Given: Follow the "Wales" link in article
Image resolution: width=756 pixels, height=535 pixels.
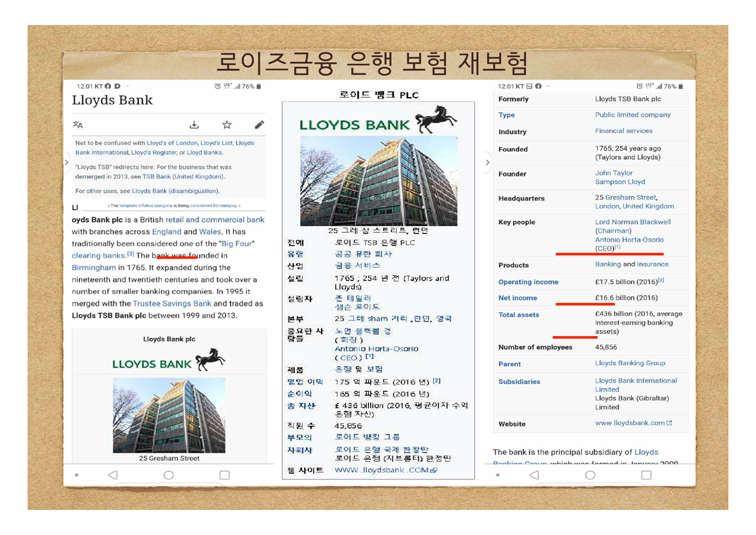Looking at the screenshot, I should pyautogui.click(x=210, y=231).
